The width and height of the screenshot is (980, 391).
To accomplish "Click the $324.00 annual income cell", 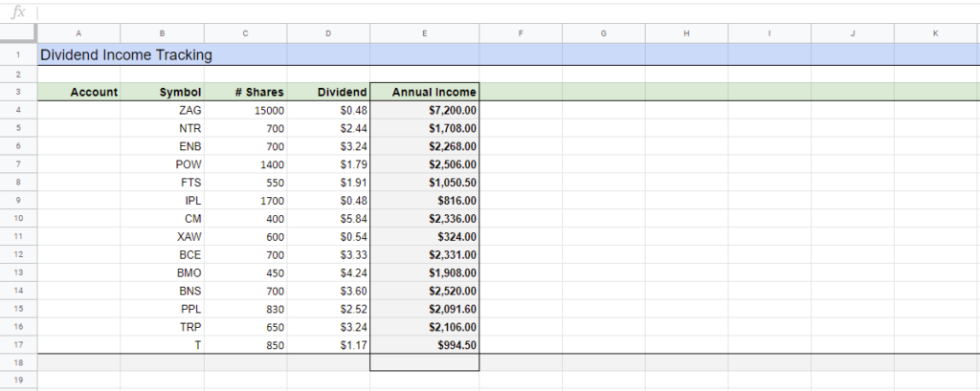I will click(424, 237).
